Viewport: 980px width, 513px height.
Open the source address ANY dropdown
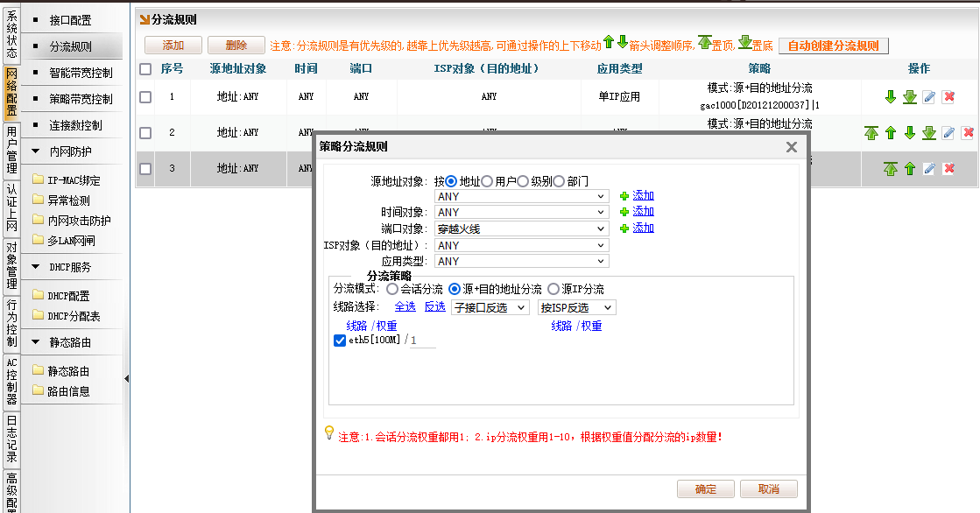522,196
